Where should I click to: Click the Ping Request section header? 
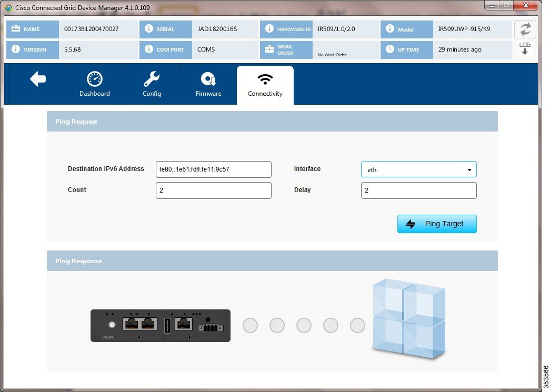[x=272, y=122]
